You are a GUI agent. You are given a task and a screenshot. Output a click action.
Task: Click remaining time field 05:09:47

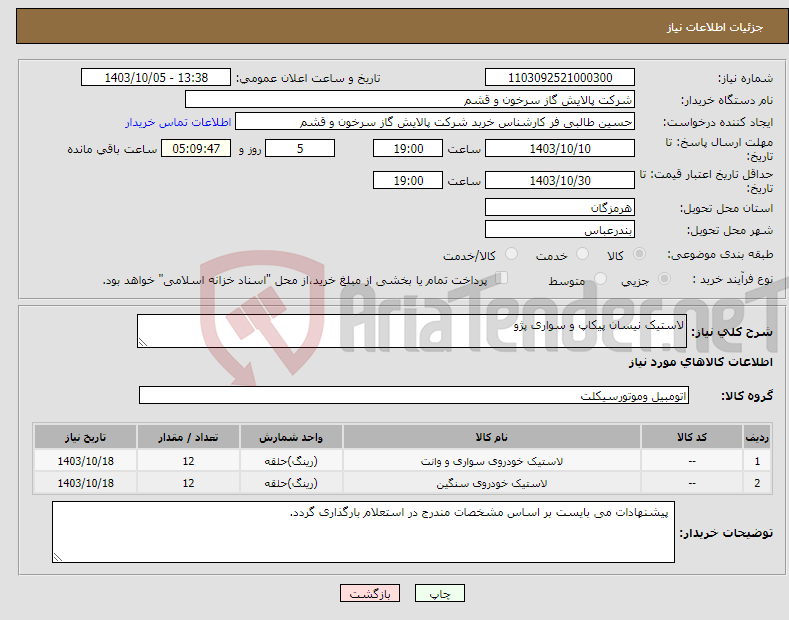pos(196,148)
